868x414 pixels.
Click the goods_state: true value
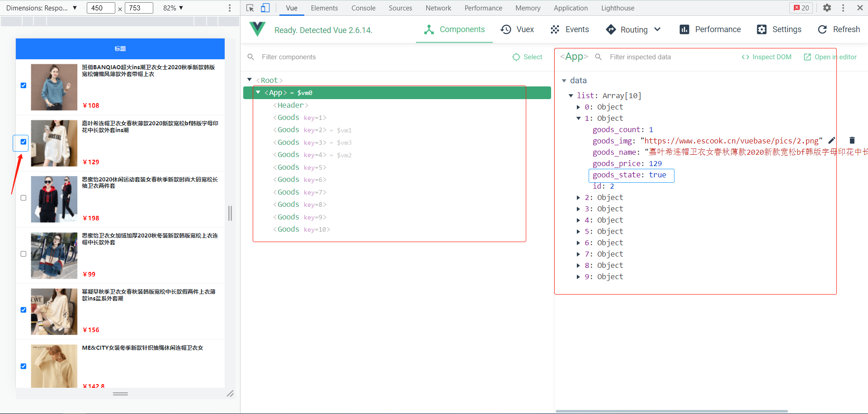coord(657,175)
